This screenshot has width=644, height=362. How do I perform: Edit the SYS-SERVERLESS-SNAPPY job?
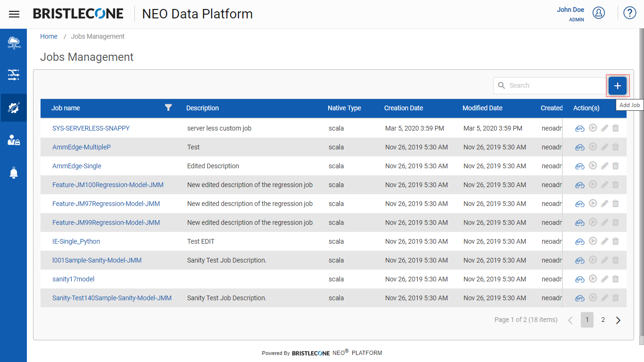[605, 128]
